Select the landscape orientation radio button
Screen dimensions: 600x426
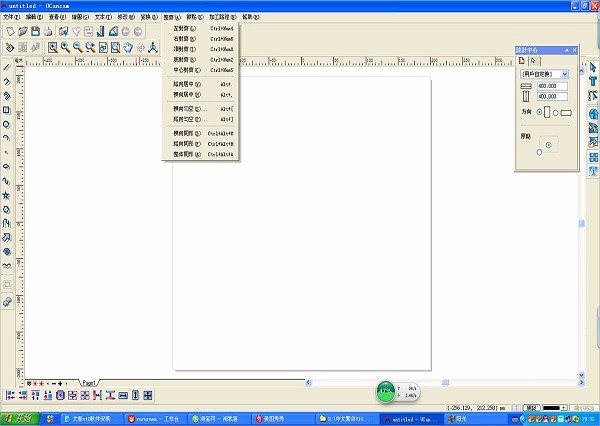[558, 112]
